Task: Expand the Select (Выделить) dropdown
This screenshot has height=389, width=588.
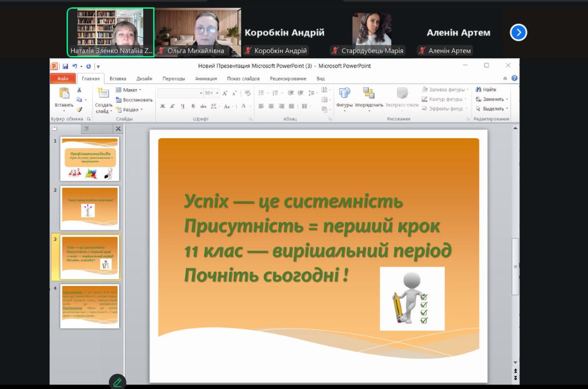Action: [x=492, y=109]
